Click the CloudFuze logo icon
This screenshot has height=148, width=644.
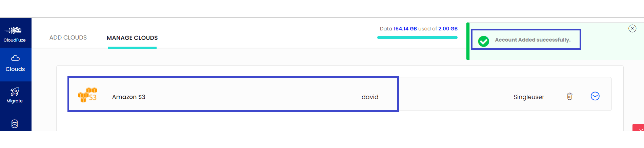13,30
